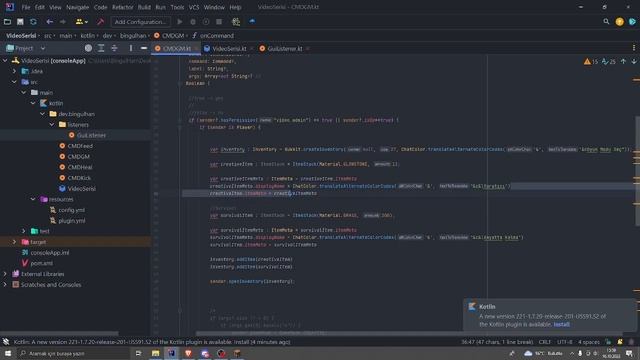Click the Debug bug icon

pyautogui.click(x=193, y=22)
